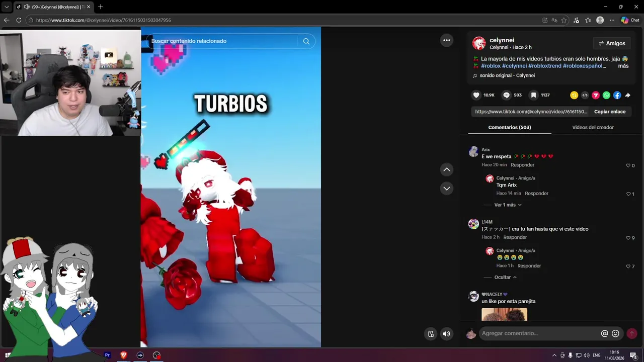Reply to L14M's comment
Image resolution: width=644 pixels, height=362 pixels.
(515, 237)
